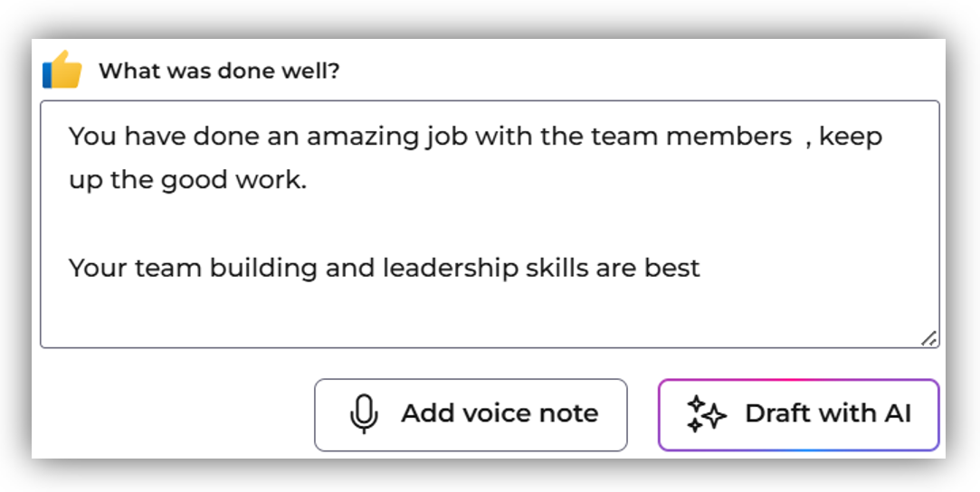
Task: Click the microphone icon
Action: tap(363, 414)
